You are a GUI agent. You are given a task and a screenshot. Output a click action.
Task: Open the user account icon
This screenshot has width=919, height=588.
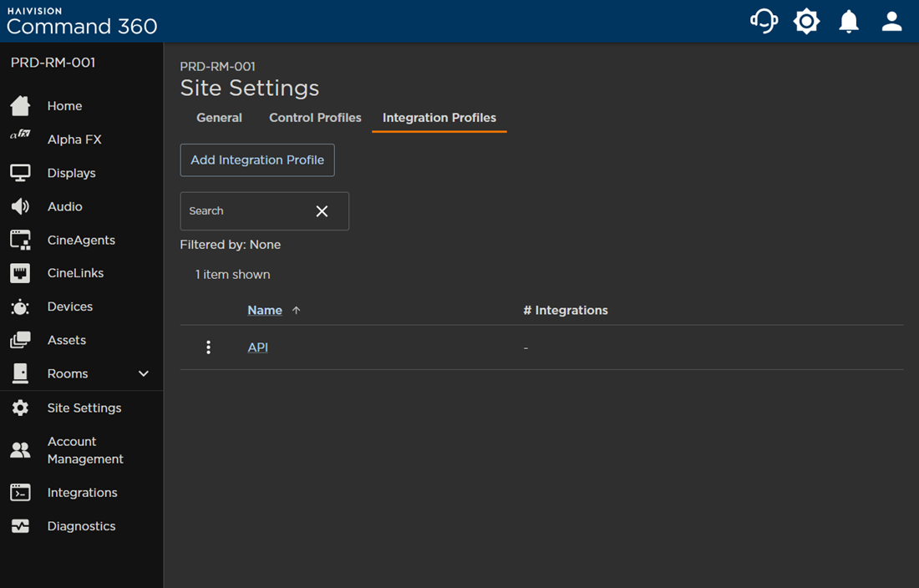891,22
